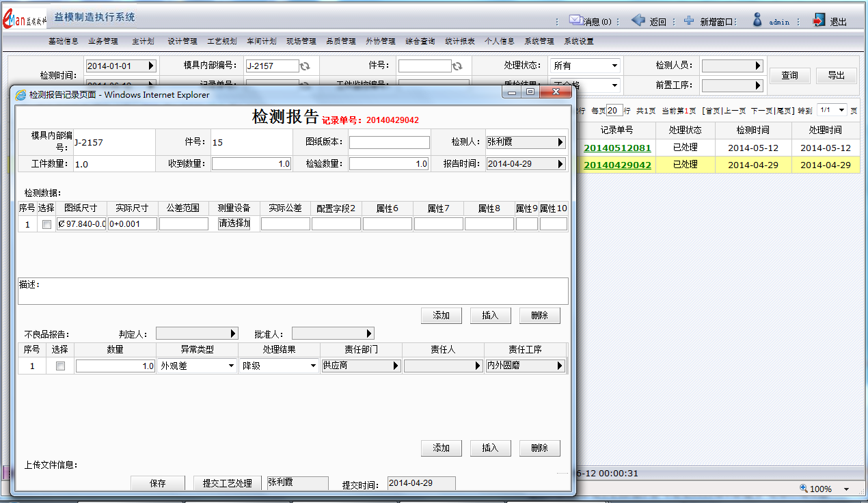Open the 统计报表 menu
The image size is (868, 503).
[x=459, y=42]
